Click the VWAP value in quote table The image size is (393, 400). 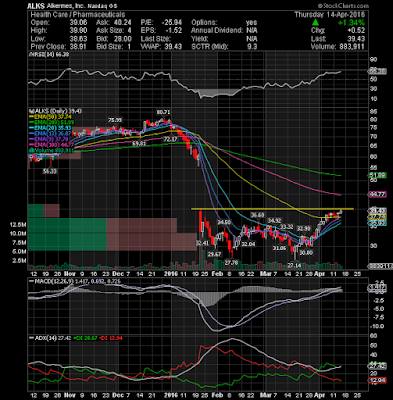[x=173, y=47]
